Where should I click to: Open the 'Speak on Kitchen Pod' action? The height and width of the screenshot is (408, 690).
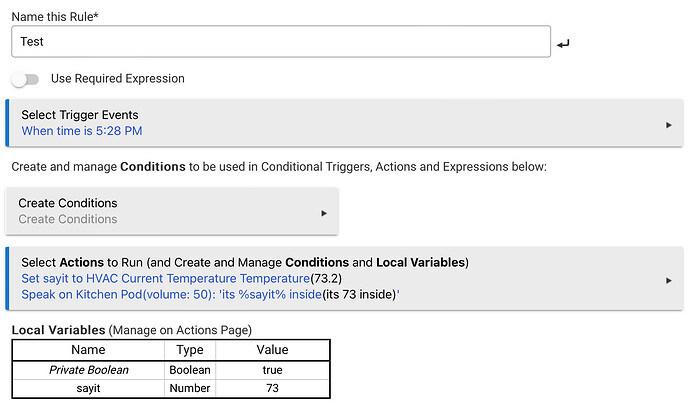[x=210, y=295]
